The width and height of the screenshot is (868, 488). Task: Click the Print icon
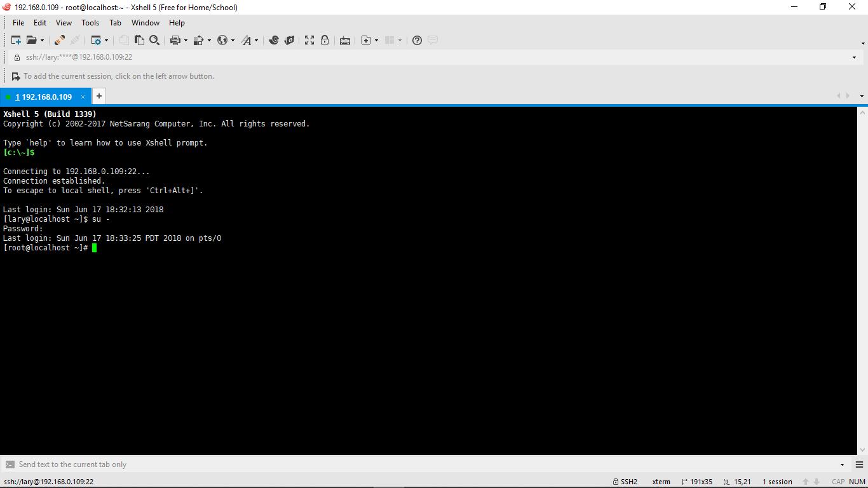pos(175,40)
